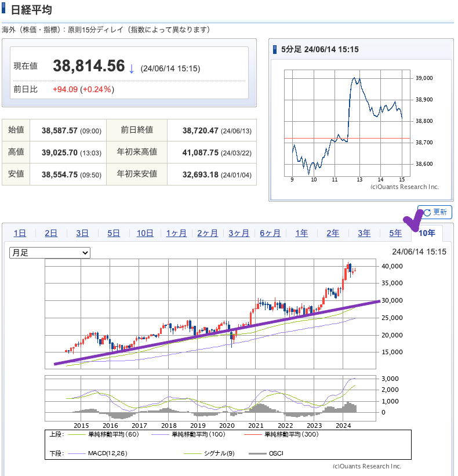This screenshot has height=476, width=458.
Task: Click the 5分足 24/06/14 15:15 chart title
Action: coord(320,49)
